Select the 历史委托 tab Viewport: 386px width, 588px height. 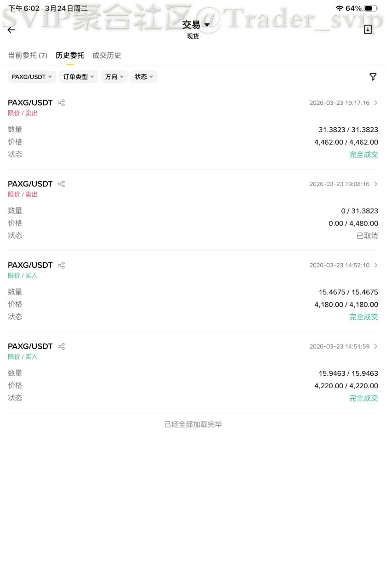click(x=70, y=56)
